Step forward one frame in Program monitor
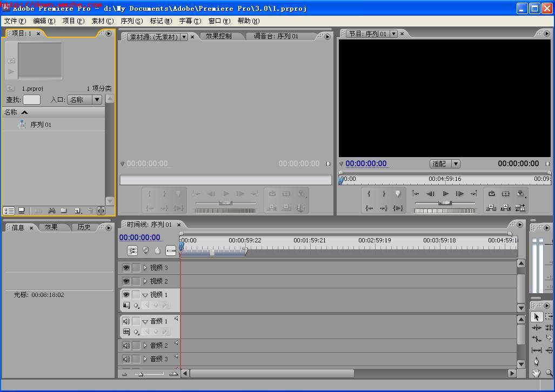The image size is (555, 392). point(459,193)
